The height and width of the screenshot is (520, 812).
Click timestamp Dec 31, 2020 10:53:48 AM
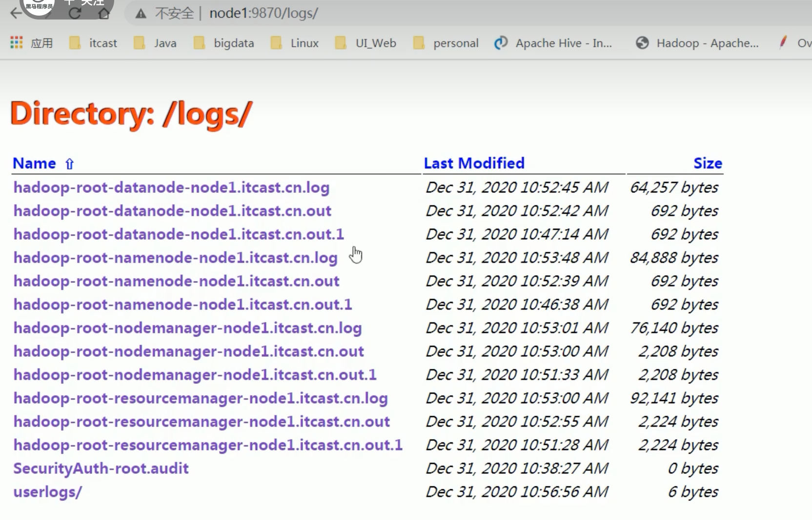coord(517,258)
